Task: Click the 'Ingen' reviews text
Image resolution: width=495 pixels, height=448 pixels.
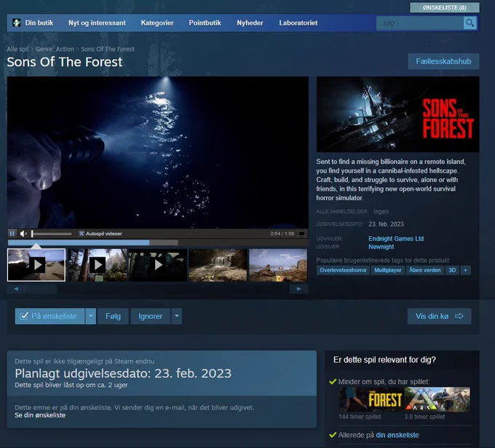Action: (x=381, y=211)
